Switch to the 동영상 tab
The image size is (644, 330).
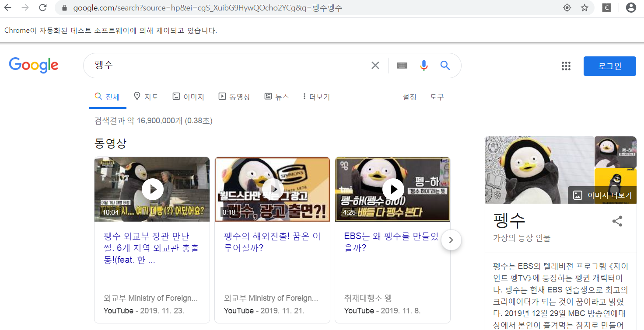point(234,97)
